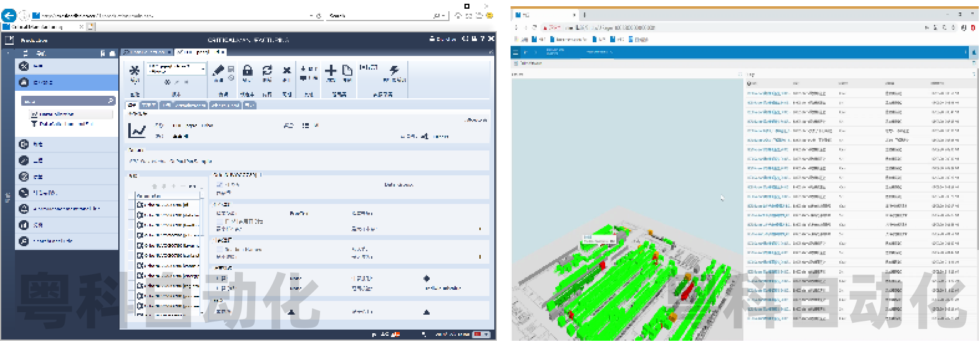Switch to the first page tab above ribbon
This screenshot has width=980, height=342.
147,52
